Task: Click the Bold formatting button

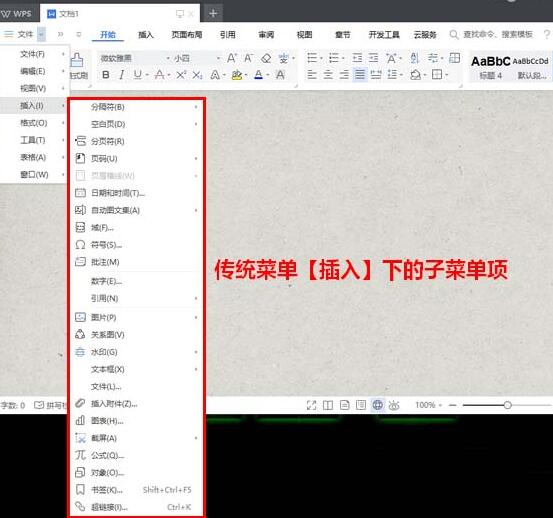Action: click(x=105, y=75)
